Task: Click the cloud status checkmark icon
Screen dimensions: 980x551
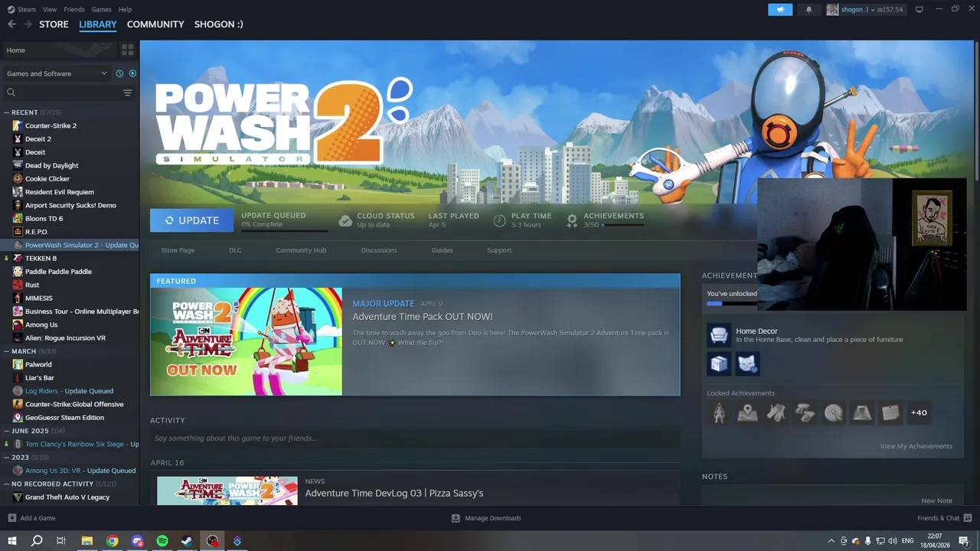Action: 345,220
